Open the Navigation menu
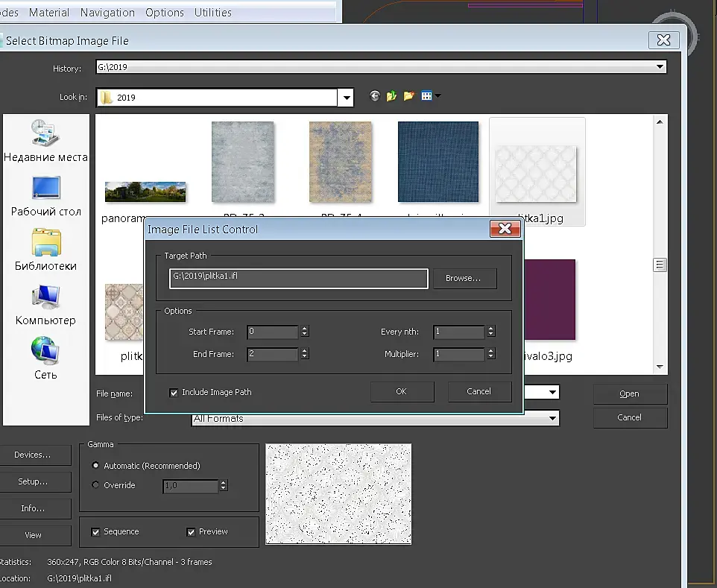This screenshot has width=717, height=588. [107, 13]
